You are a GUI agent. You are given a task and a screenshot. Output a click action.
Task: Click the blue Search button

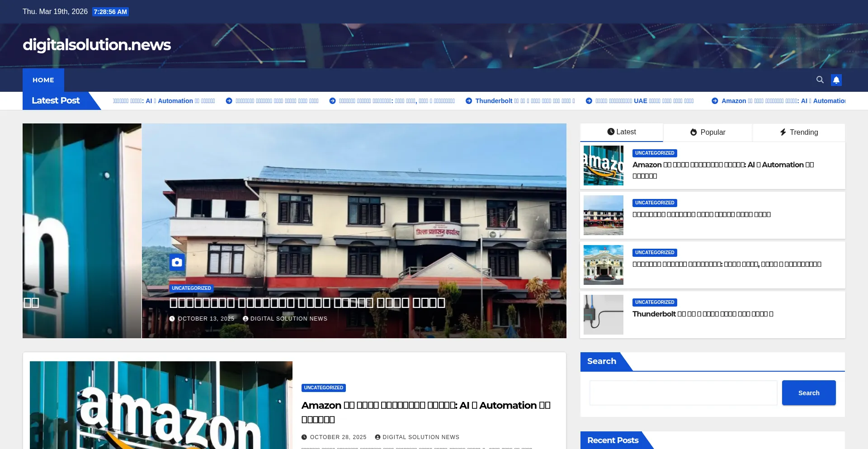(809, 393)
